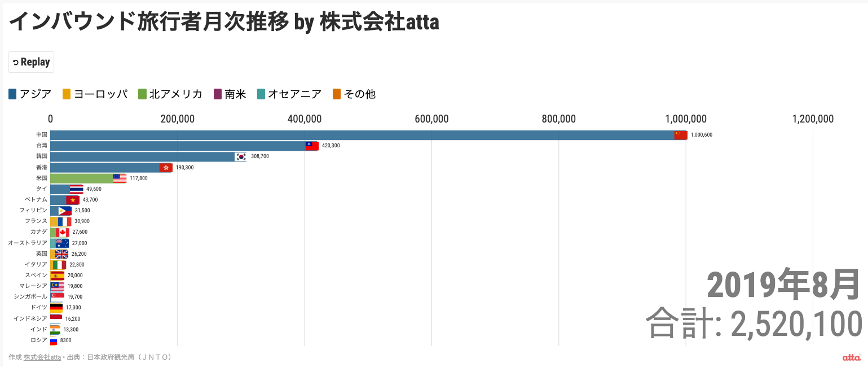
Task: Click the Canada flag icon
Action: (x=63, y=232)
